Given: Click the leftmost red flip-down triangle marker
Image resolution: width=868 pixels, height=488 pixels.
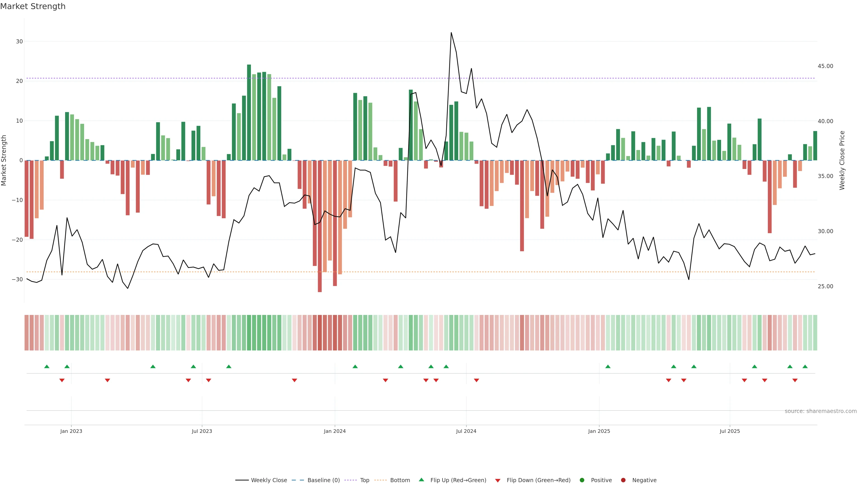Looking at the screenshot, I should pyautogui.click(x=62, y=380).
